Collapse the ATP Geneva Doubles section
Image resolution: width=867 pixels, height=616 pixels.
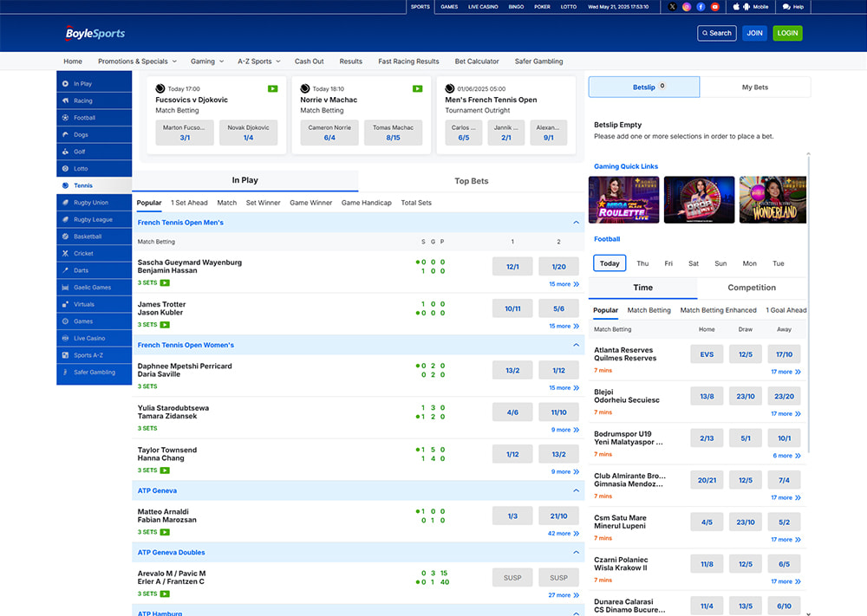tap(576, 553)
